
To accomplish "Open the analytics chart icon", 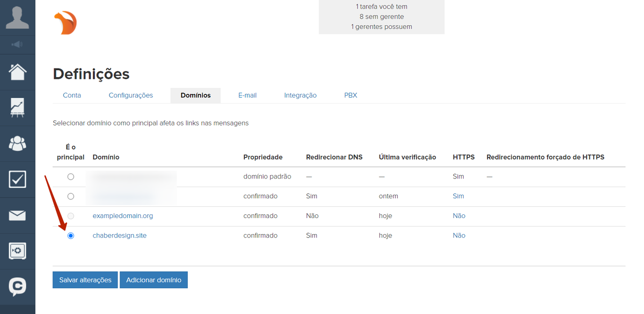I will 17,108.
